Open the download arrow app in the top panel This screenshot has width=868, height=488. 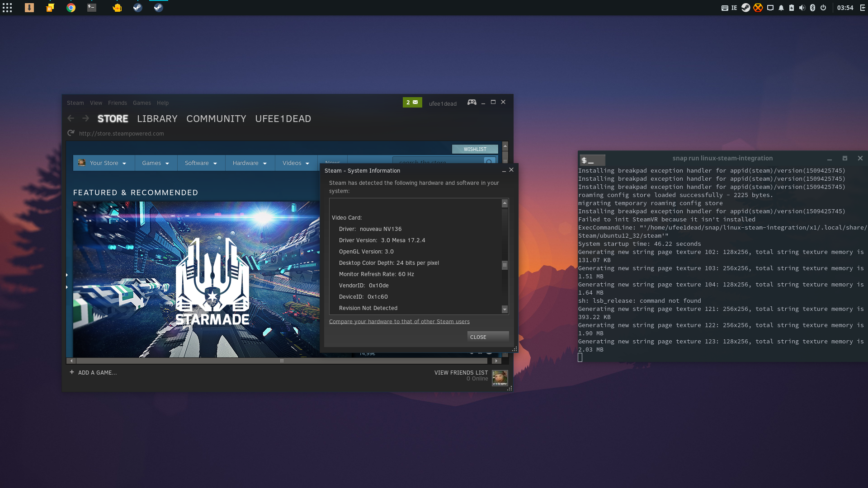coord(29,8)
